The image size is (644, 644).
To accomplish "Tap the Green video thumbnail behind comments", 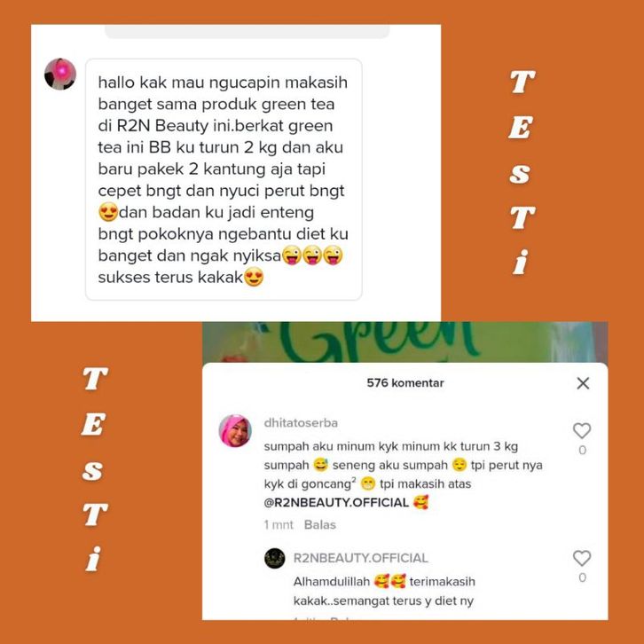I will 405,342.
